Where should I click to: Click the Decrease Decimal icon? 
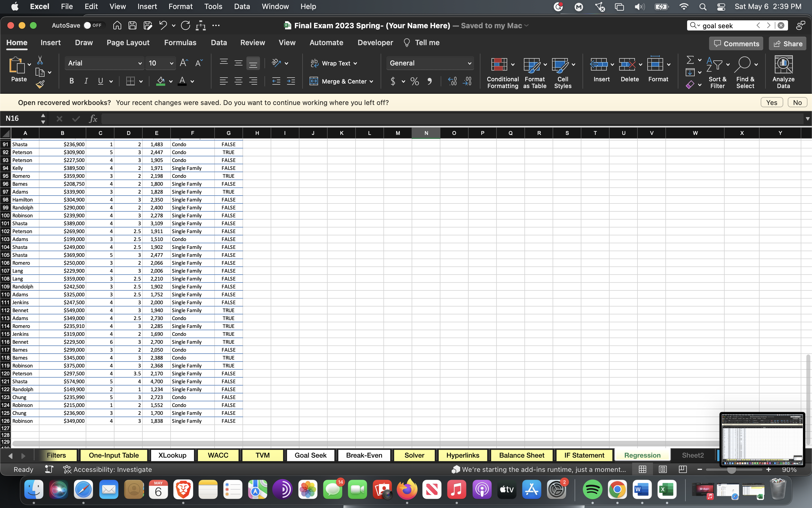point(467,81)
